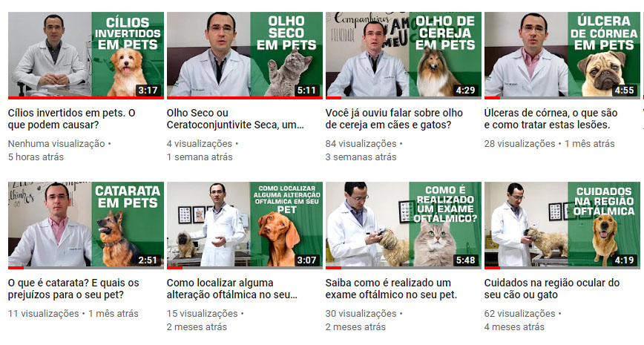
Task: Click title 'Saiba como é realizado um exame oftálmico'
Action: tap(391, 289)
